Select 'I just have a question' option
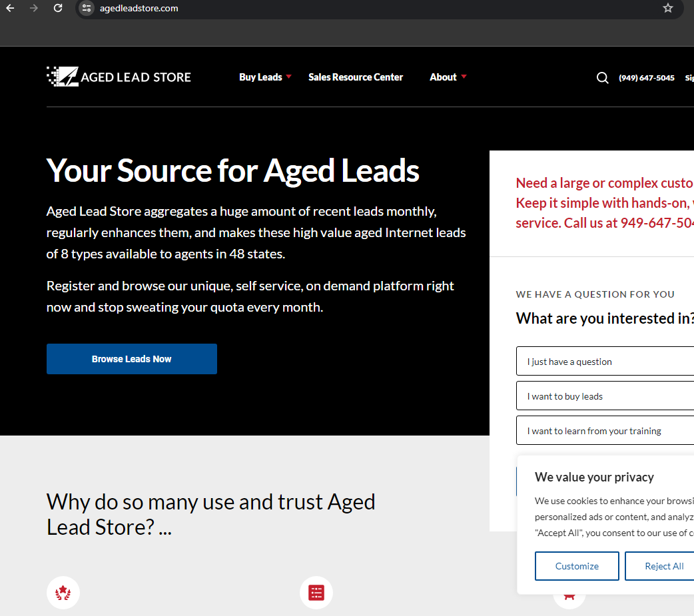 605,361
